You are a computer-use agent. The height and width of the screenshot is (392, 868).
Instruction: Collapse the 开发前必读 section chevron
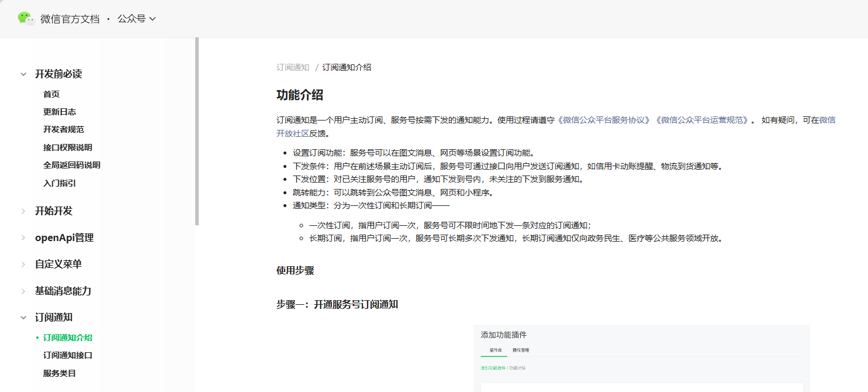click(x=23, y=74)
